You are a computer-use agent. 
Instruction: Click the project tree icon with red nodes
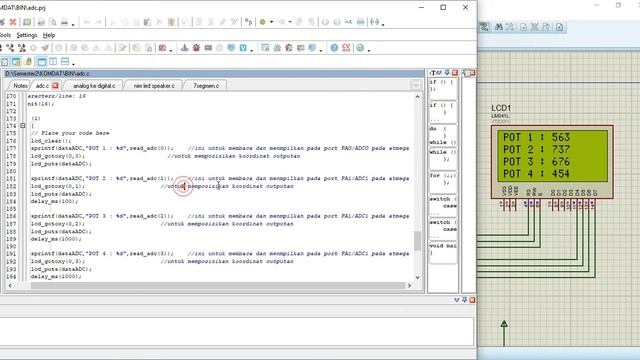click(10, 48)
